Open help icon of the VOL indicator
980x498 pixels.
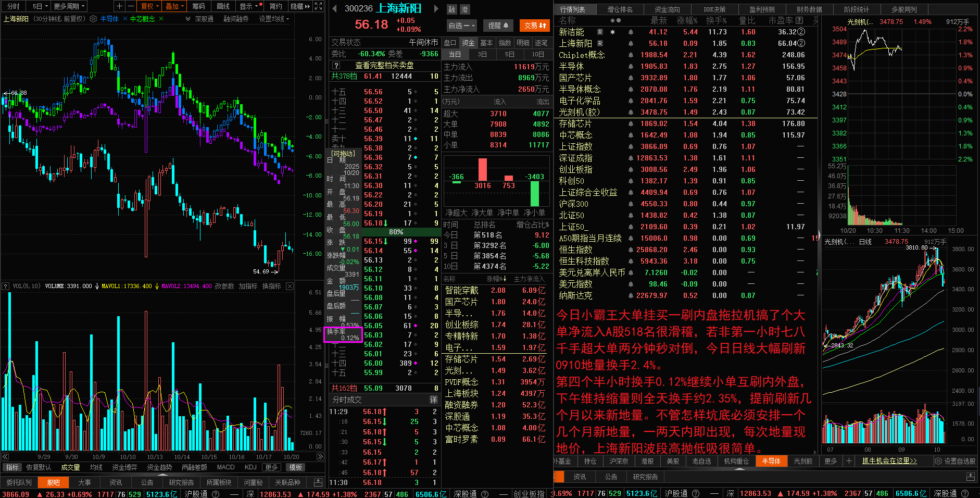[6, 286]
